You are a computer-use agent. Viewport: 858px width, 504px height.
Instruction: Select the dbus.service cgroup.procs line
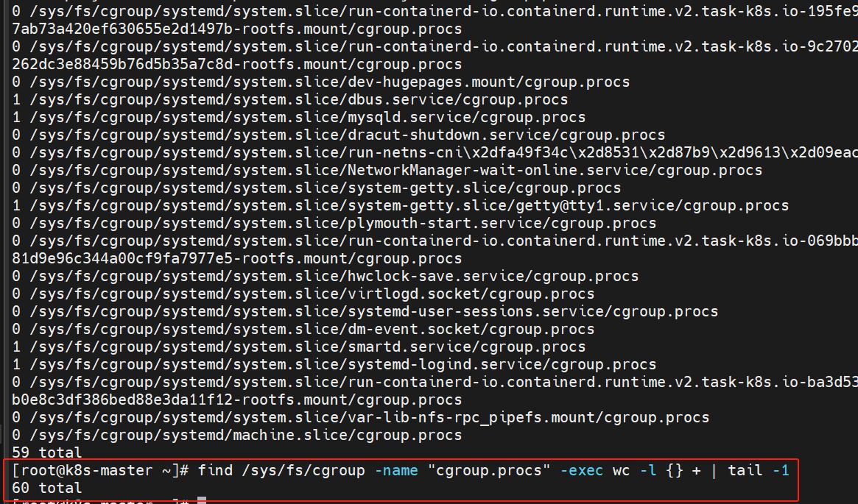pyautogui.click(x=289, y=99)
